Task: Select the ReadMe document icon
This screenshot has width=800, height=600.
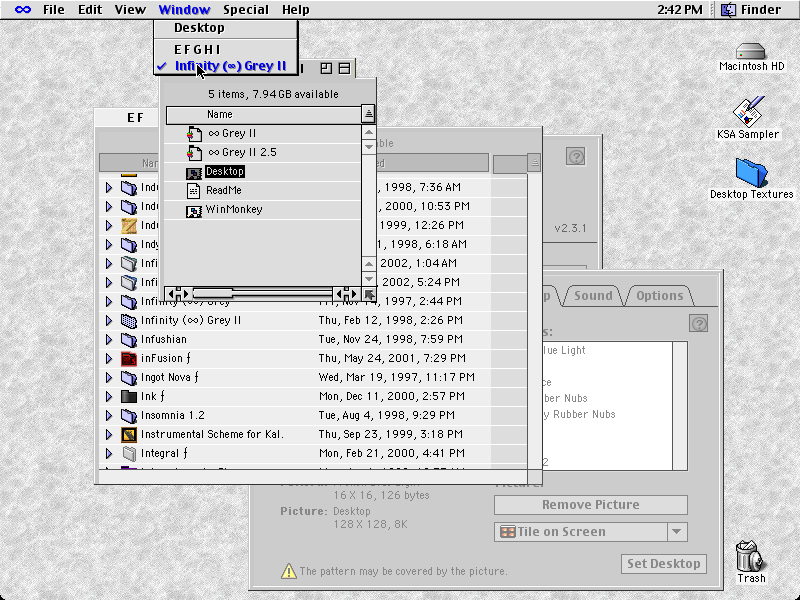Action: click(x=193, y=191)
